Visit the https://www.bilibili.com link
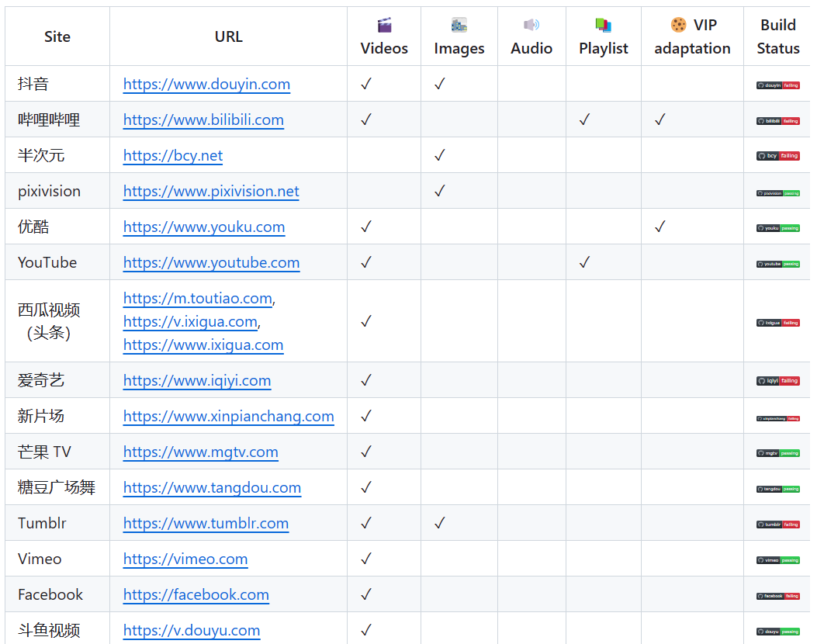The image size is (824, 644). pos(203,119)
